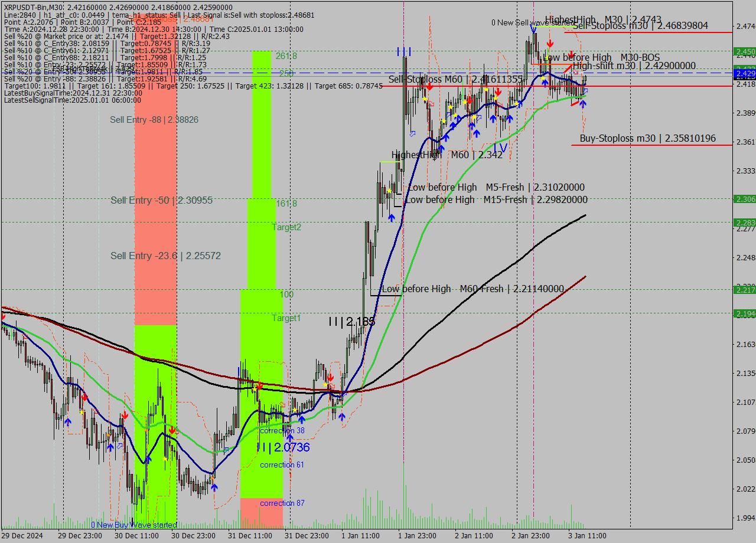This screenshot has width=756, height=543.
Task: Click the 2.333 price axis value
Action: (x=745, y=171)
